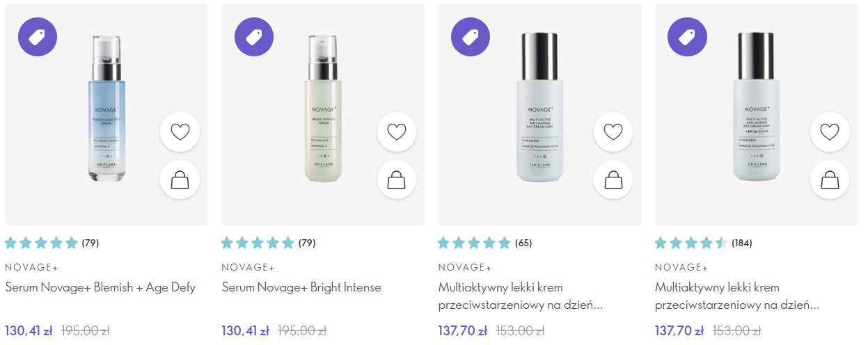868x345 pixels.
Task: Click the purple offer tag on Bright Intense serum
Action: click(254, 37)
